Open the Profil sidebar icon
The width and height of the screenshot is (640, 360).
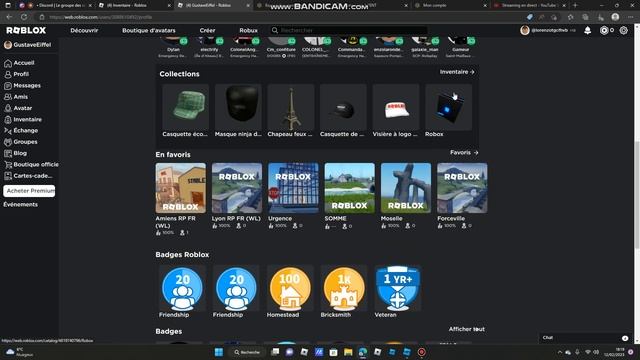(x=8, y=74)
